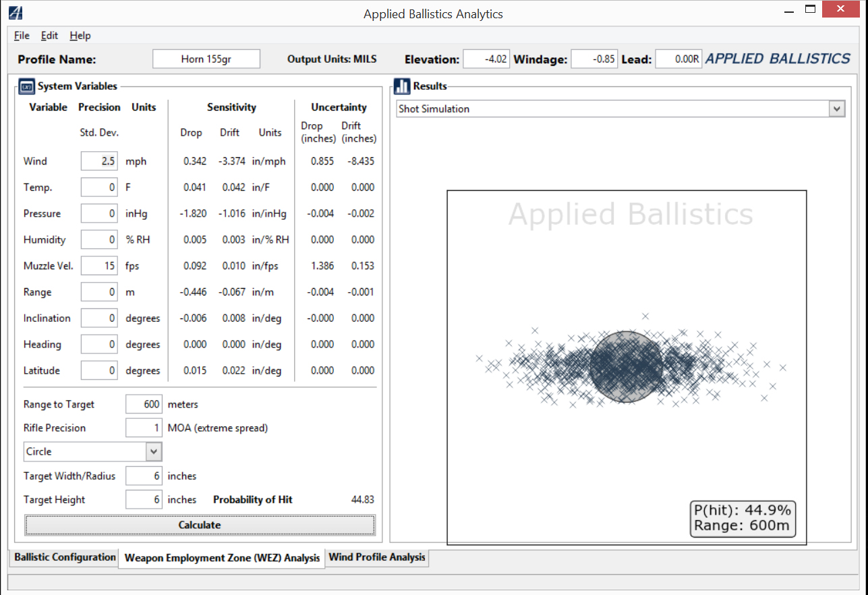Click the Profile Name input field

(x=206, y=59)
